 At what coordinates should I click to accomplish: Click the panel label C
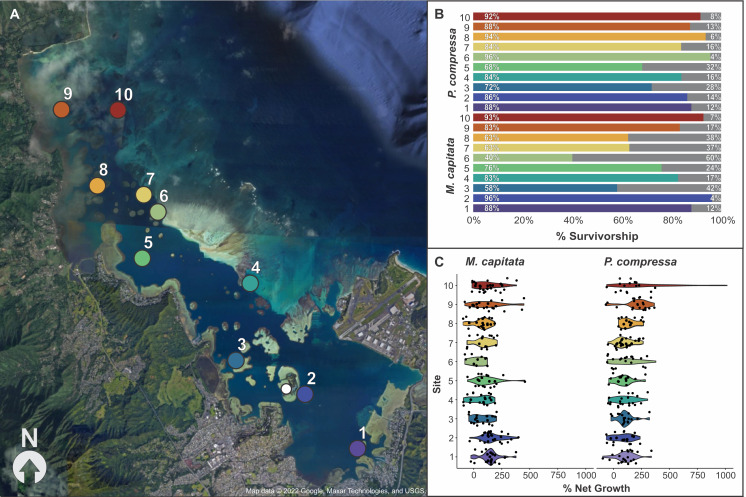point(440,262)
